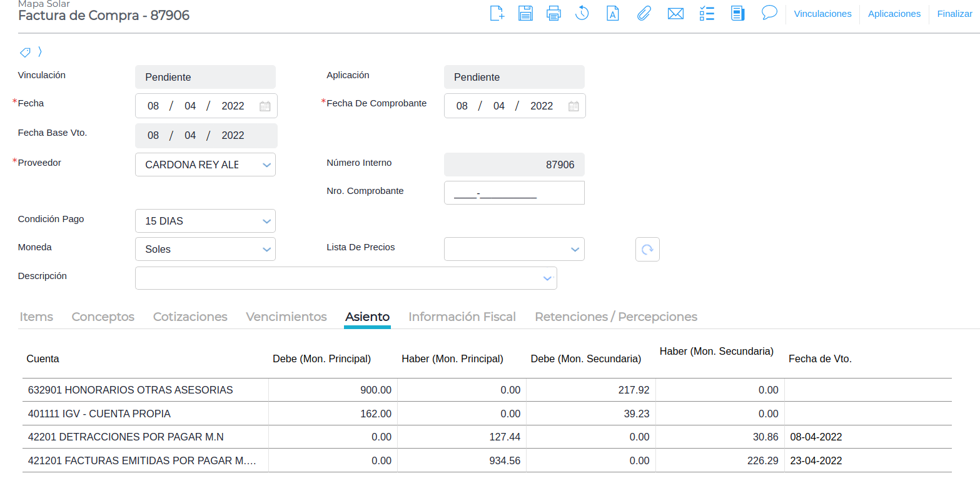
Task: Print the purchase invoice
Action: [553, 13]
